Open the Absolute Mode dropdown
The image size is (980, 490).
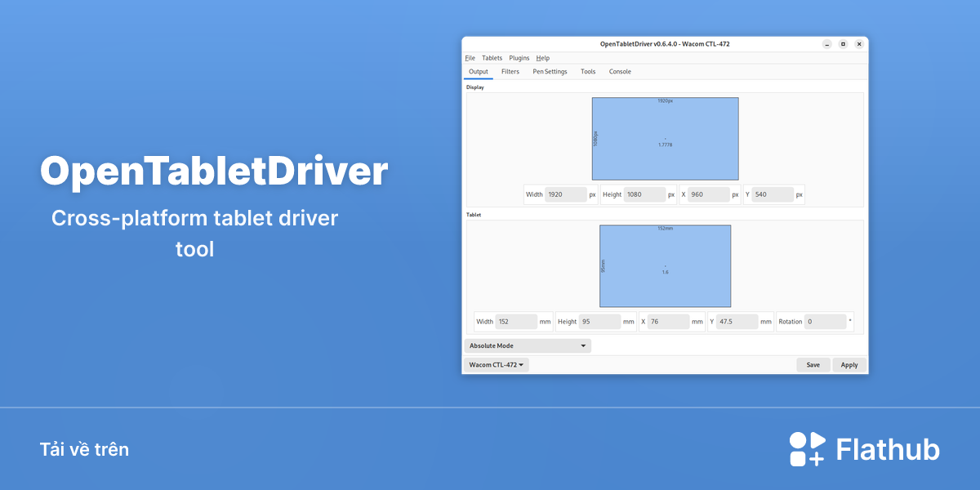pyautogui.click(x=528, y=345)
